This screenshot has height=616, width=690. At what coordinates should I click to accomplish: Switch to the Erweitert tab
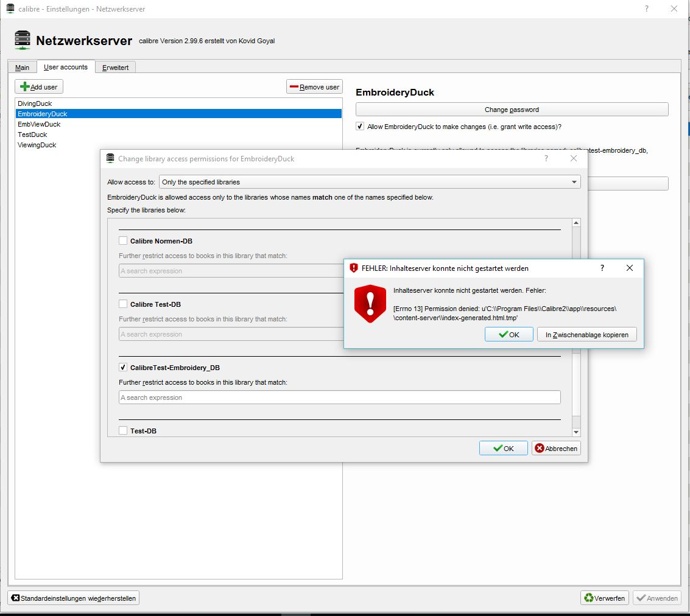[x=115, y=68]
